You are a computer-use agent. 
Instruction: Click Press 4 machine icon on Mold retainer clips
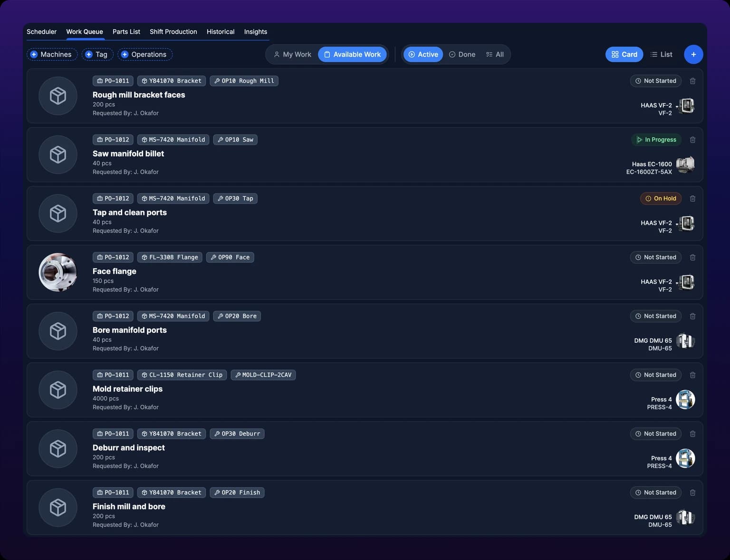coord(685,400)
